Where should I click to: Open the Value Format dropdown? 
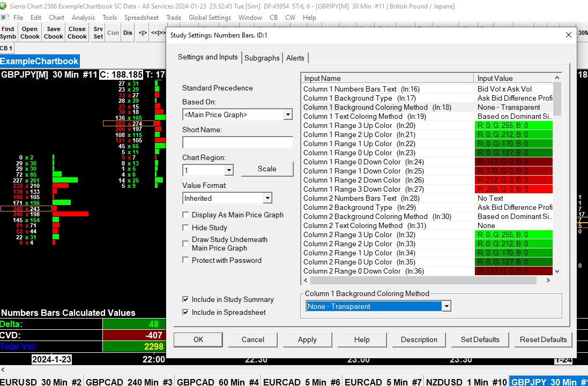[267, 198]
